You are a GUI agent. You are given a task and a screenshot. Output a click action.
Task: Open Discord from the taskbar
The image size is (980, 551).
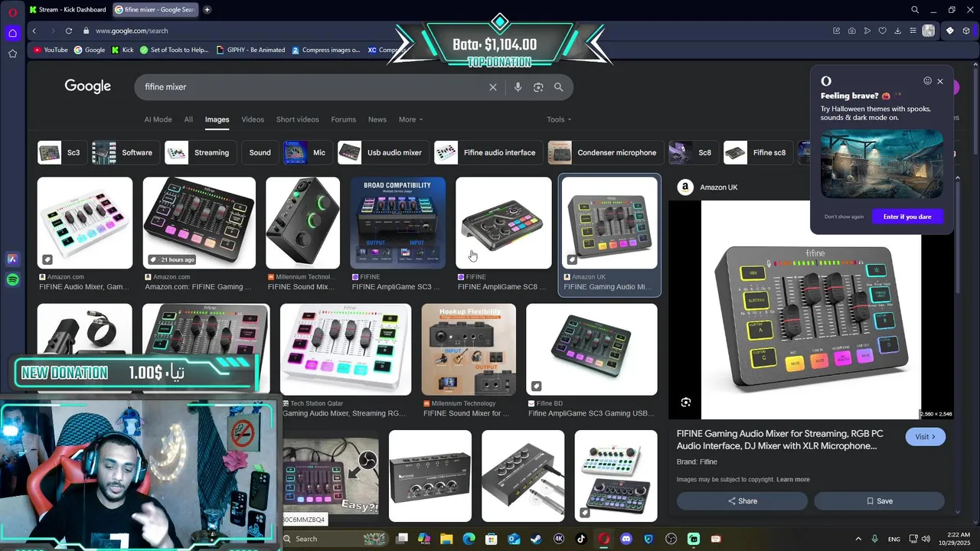(626, 539)
